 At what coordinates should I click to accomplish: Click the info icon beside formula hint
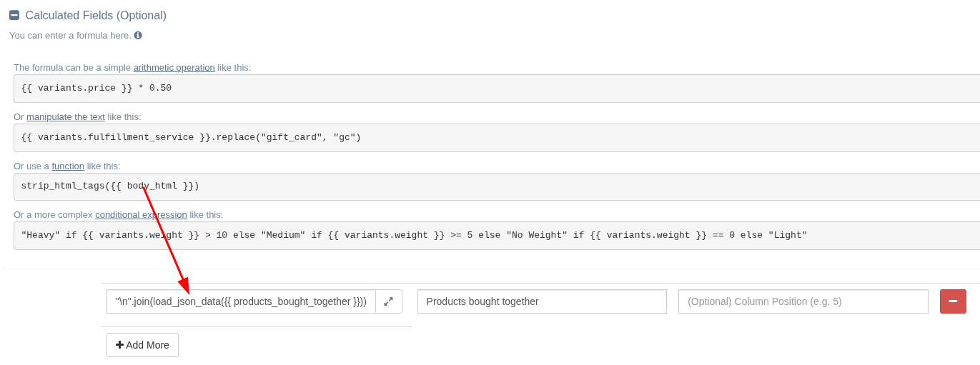click(x=138, y=35)
